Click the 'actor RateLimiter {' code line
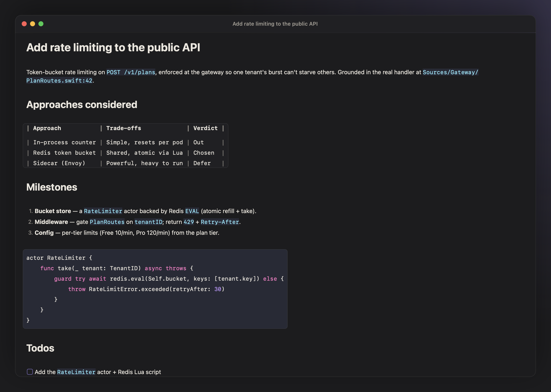551x392 pixels. 59,258
